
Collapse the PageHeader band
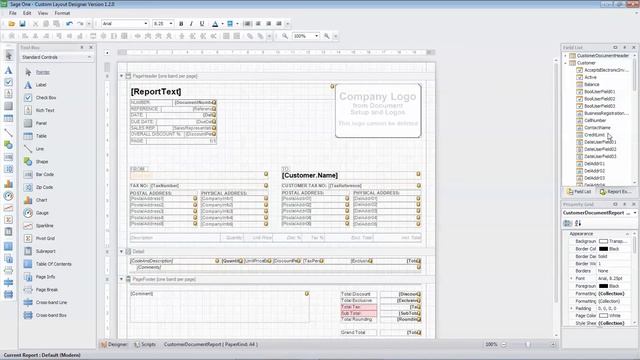pyautogui.click(x=121, y=76)
